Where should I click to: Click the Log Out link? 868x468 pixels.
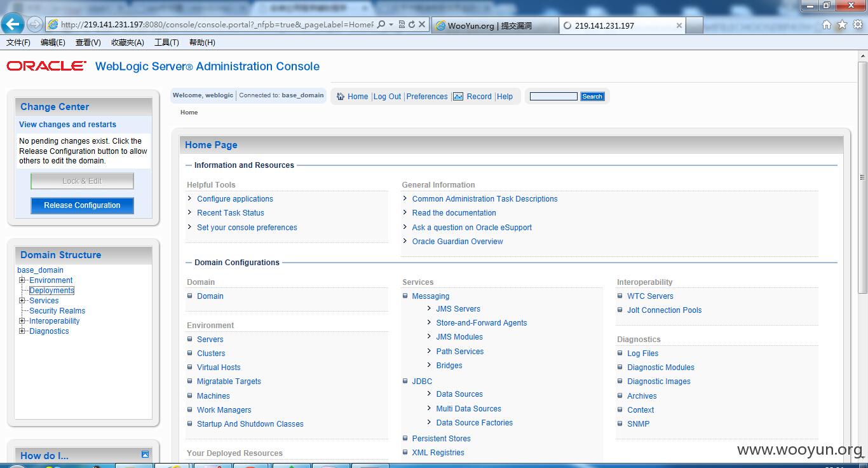pos(387,97)
